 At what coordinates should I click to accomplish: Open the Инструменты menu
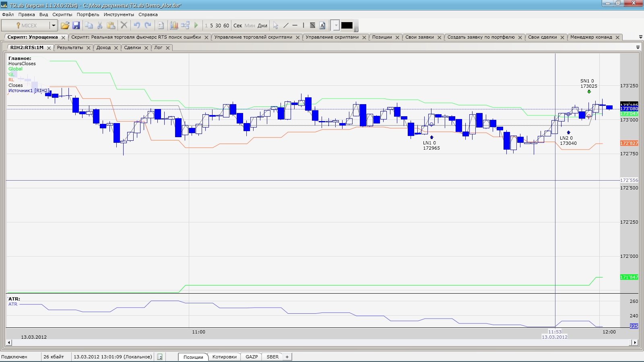(x=119, y=14)
